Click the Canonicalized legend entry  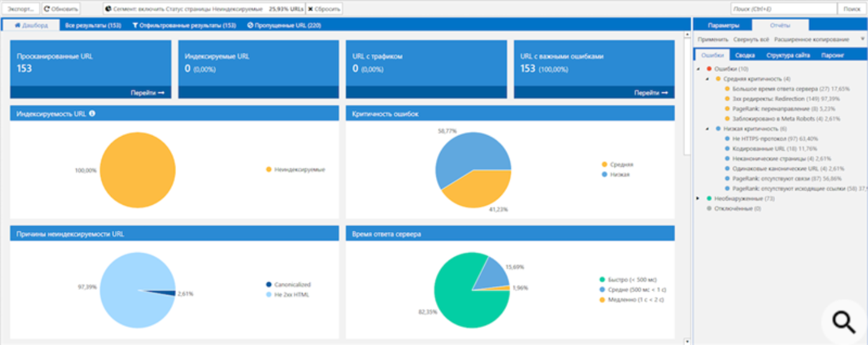coord(288,285)
